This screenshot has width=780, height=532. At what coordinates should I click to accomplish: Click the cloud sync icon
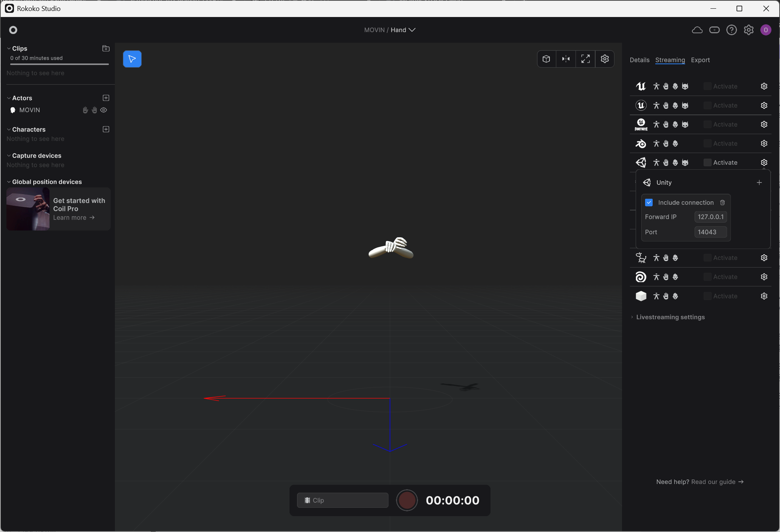(x=697, y=30)
